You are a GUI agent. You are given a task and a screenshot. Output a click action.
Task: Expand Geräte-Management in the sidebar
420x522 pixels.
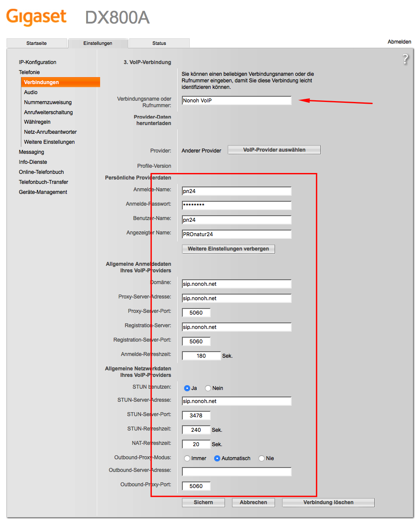[43, 192]
